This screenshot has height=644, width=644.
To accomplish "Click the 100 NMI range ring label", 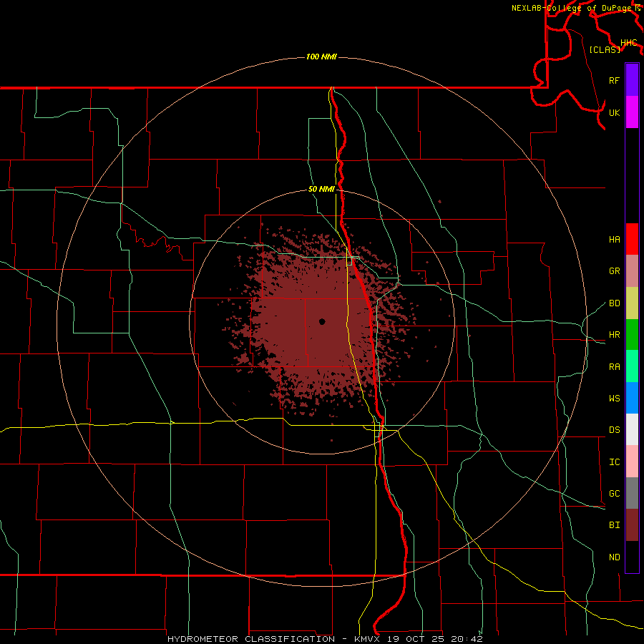I will pos(321,57).
